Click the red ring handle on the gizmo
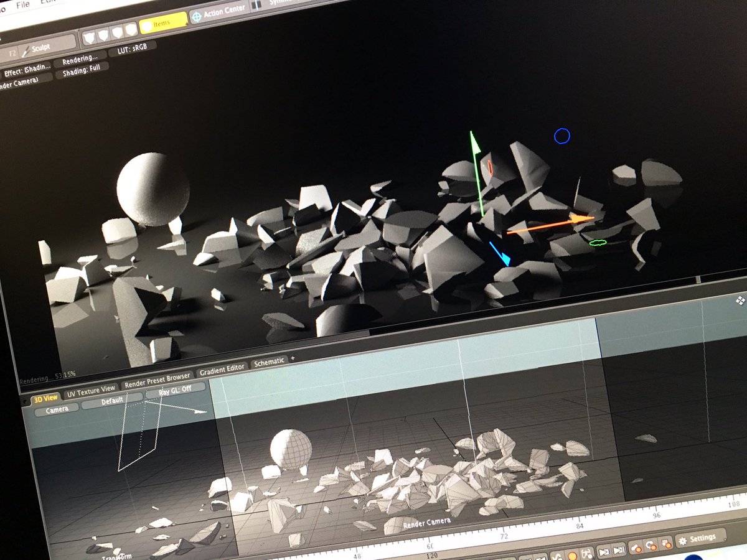 tap(490, 167)
